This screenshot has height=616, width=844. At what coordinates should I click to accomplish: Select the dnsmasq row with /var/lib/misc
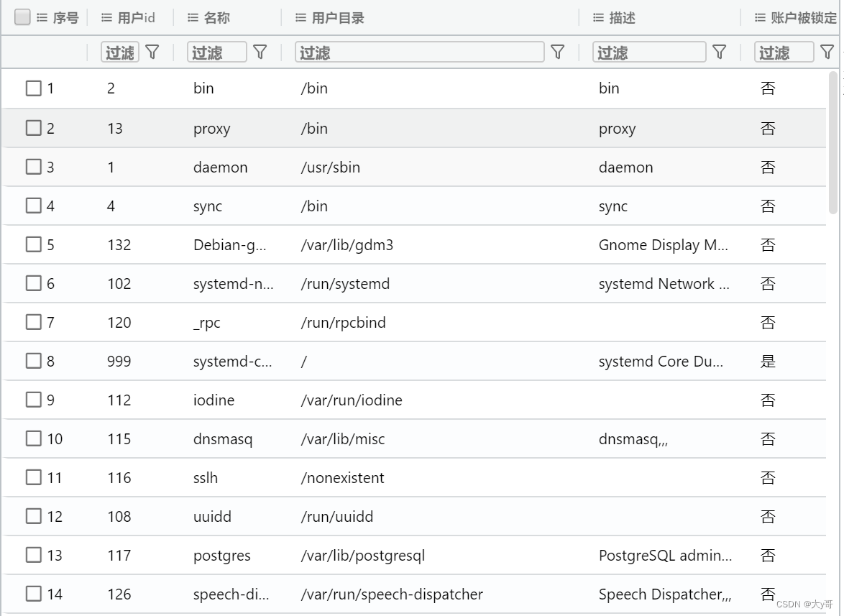click(415, 439)
